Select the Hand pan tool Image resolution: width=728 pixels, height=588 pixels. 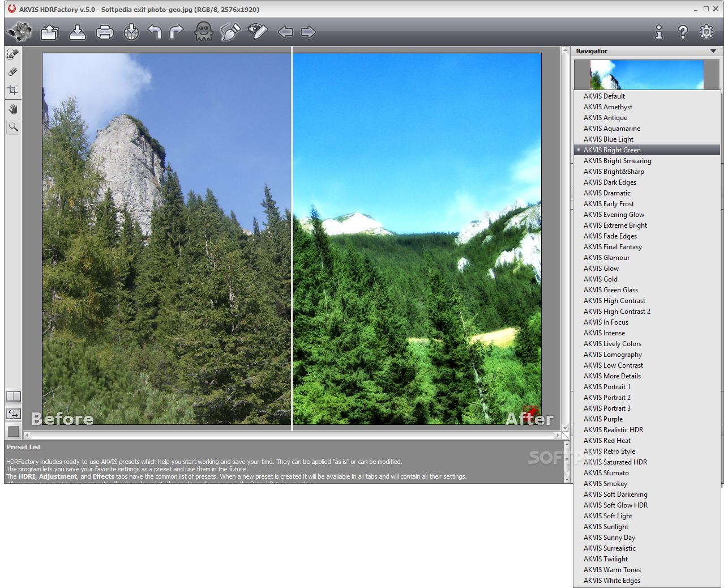click(13, 109)
